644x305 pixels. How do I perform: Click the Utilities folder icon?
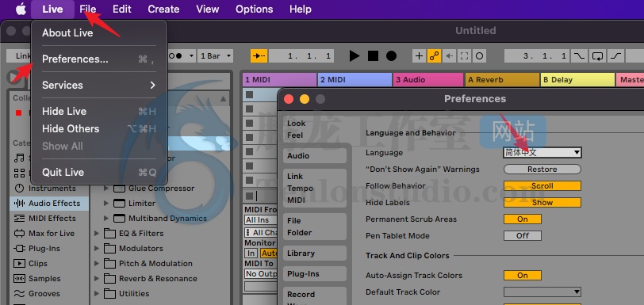pyautogui.click(x=109, y=293)
